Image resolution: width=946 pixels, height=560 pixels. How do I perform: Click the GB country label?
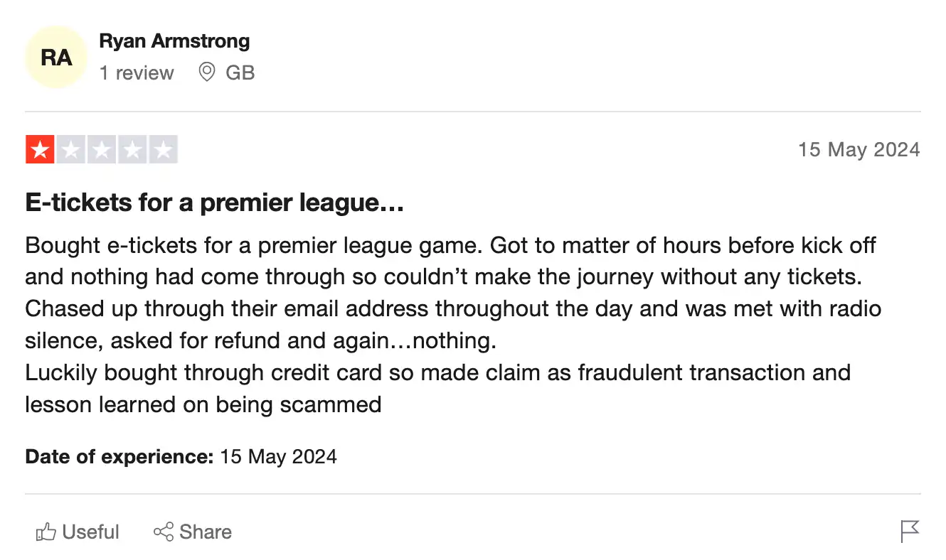[240, 72]
